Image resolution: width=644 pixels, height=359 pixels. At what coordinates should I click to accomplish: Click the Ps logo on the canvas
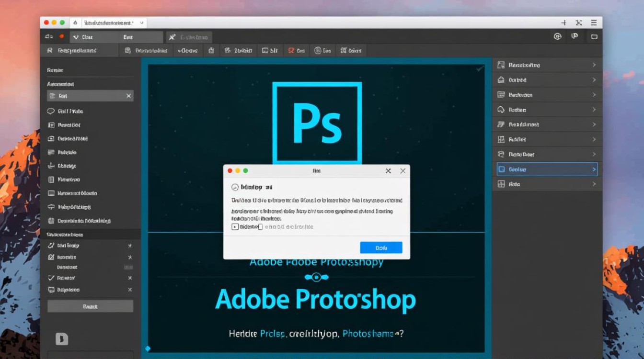coord(317,123)
